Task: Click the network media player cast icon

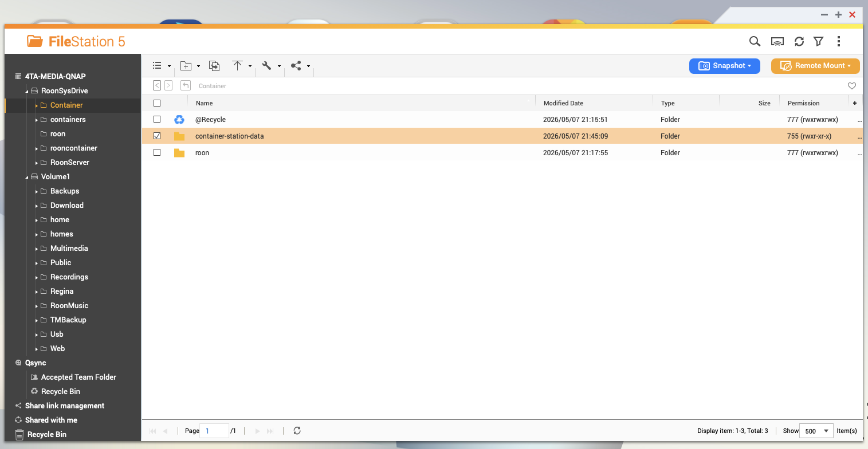Action: click(777, 41)
